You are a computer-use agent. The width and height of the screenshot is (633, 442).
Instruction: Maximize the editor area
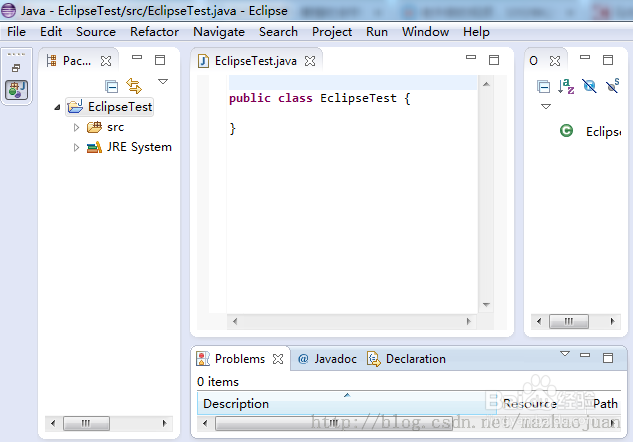click(494, 60)
